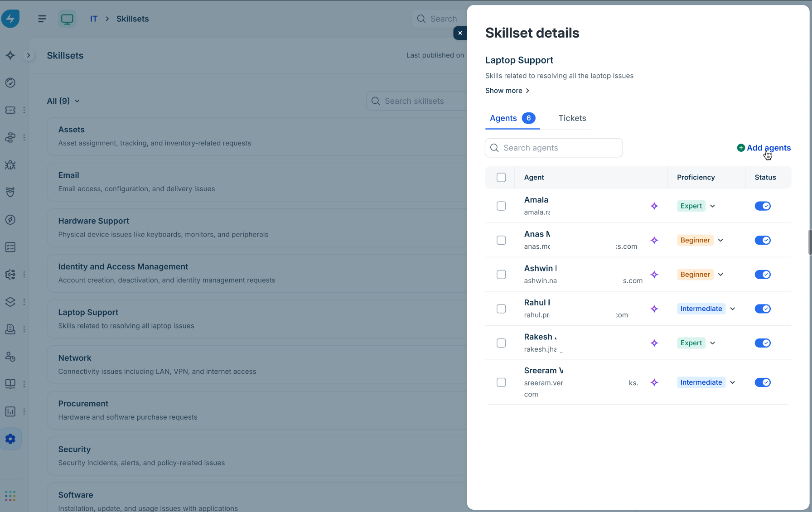Click the sparkle icon in Sreeram's row
The width and height of the screenshot is (812, 512).
[x=654, y=382]
